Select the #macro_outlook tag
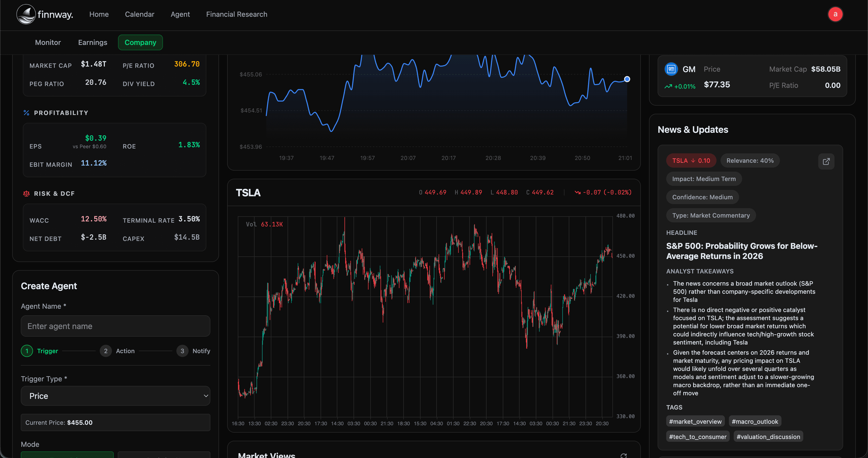 coord(755,421)
